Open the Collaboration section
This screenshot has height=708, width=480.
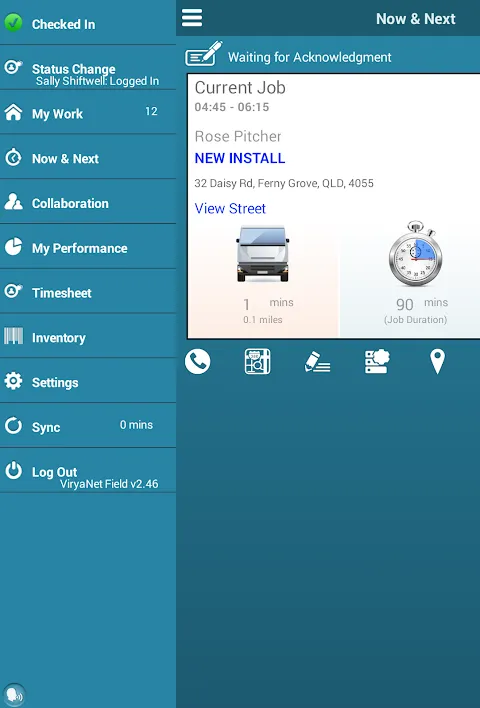[88, 202]
